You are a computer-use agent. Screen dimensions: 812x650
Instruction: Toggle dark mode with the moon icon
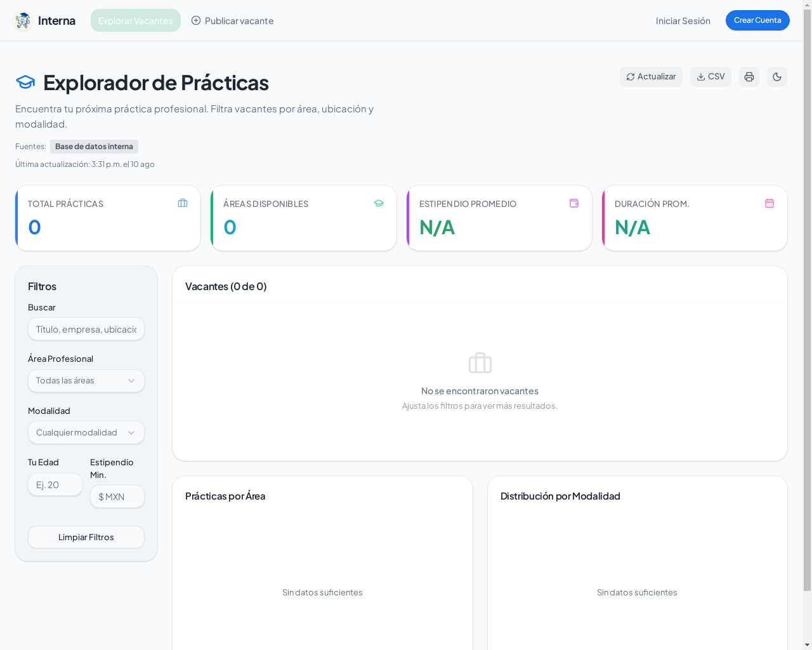point(777,77)
